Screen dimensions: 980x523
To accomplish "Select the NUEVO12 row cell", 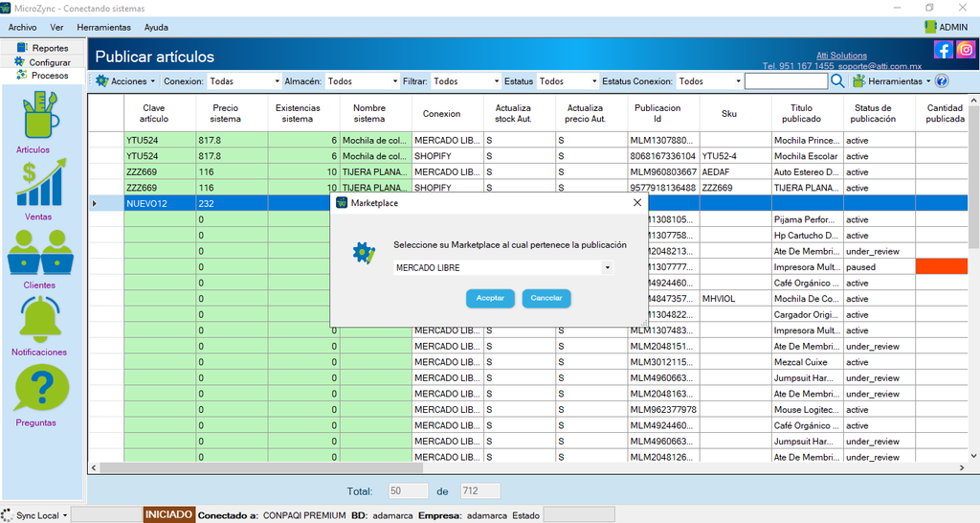I will pos(160,203).
